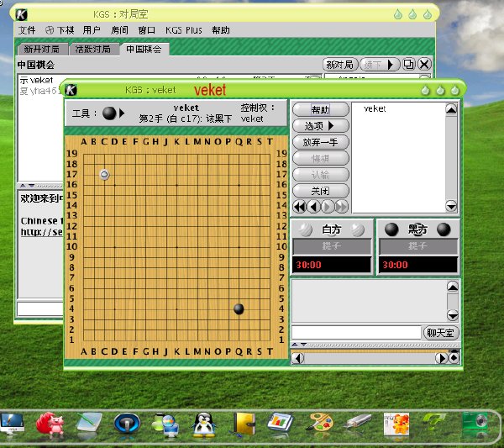Click the left white stone icon beside 白方
The height and width of the screenshot is (448, 504).
point(306,229)
